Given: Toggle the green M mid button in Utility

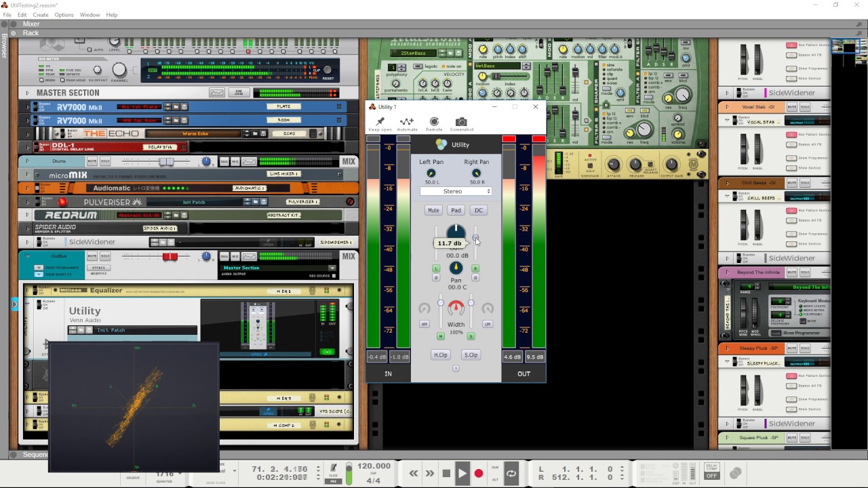Looking at the screenshot, I should point(441,336).
